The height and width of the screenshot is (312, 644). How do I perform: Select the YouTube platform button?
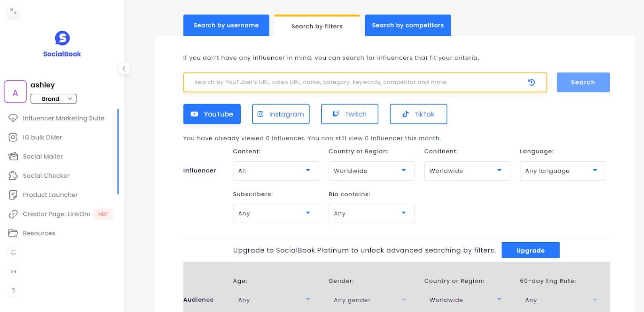212,114
